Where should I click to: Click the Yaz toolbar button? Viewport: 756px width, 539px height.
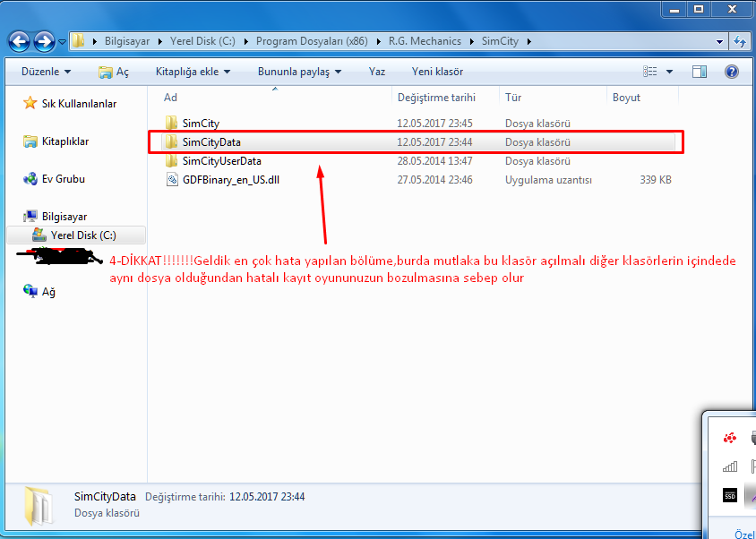pyautogui.click(x=376, y=72)
